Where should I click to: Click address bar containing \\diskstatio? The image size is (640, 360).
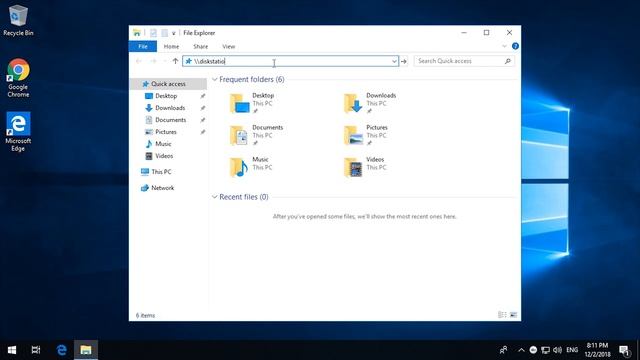click(290, 61)
